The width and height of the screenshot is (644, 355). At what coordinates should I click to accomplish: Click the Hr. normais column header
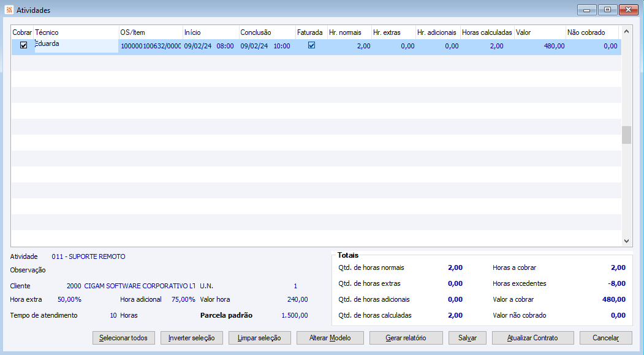(349, 32)
